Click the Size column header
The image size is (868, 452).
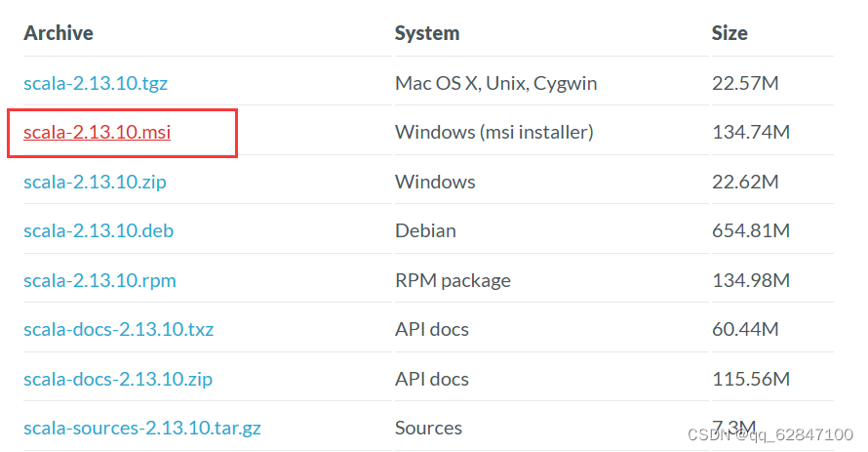coord(730,33)
